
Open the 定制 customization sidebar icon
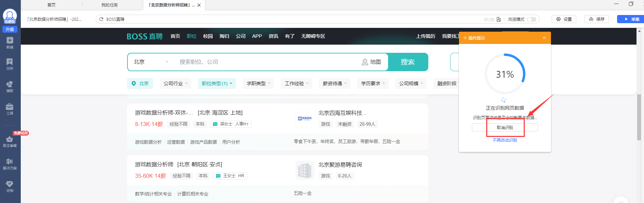click(x=10, y=186)
